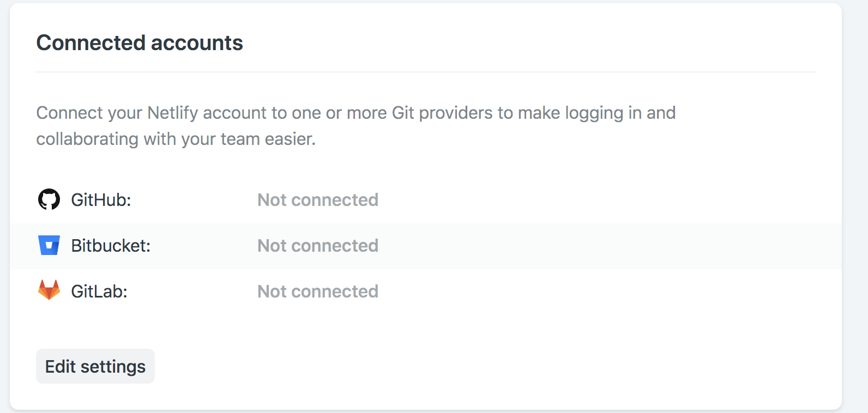Click the word Netlify in the description
This screenshot has height=413, width=868.
tap(171, 113)
